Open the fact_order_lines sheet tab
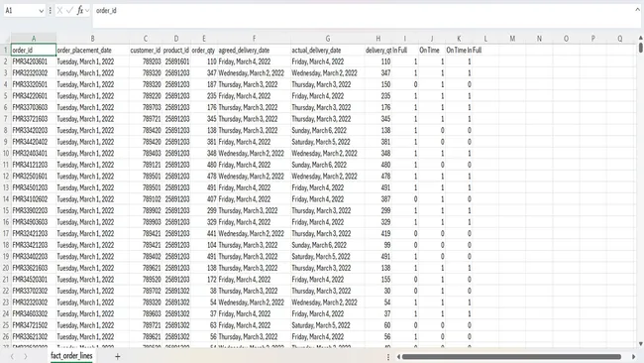Screen dimensions: 644x363 (x=71, y=356)
